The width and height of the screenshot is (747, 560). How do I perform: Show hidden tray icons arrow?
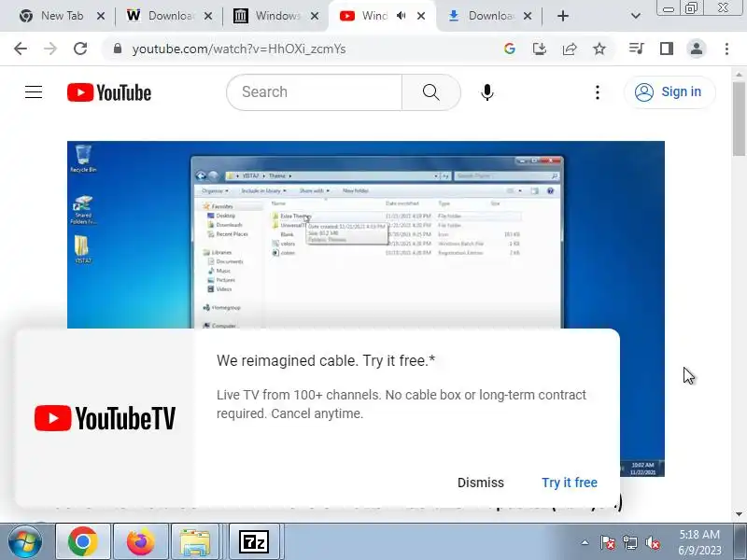[585, 542]
